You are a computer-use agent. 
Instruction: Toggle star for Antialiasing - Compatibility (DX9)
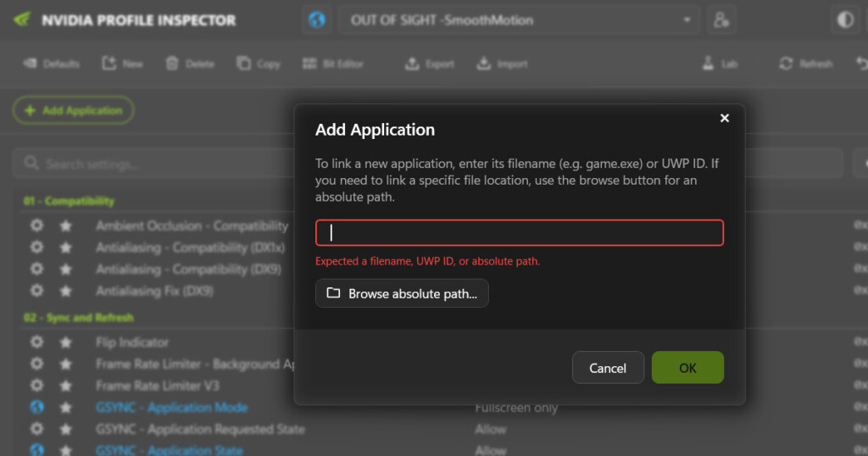[66, 269]
